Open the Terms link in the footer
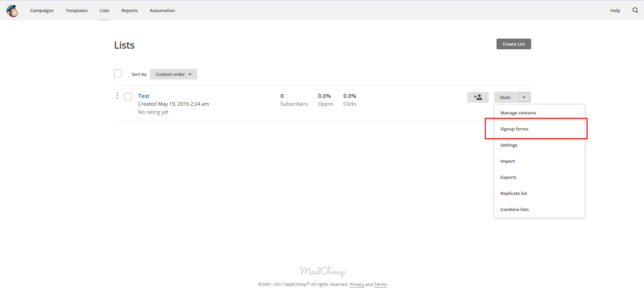The width and height of the screenshot is (644, 304). [x=380, y=284]
